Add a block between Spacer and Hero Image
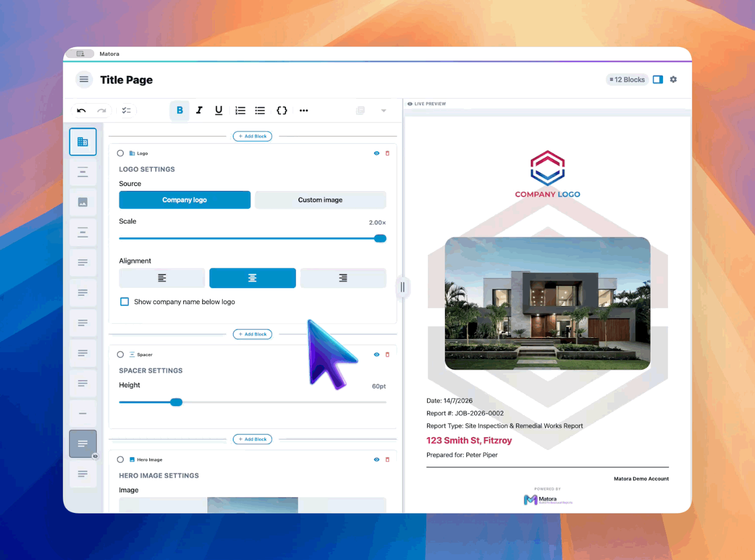 point(252,439)
